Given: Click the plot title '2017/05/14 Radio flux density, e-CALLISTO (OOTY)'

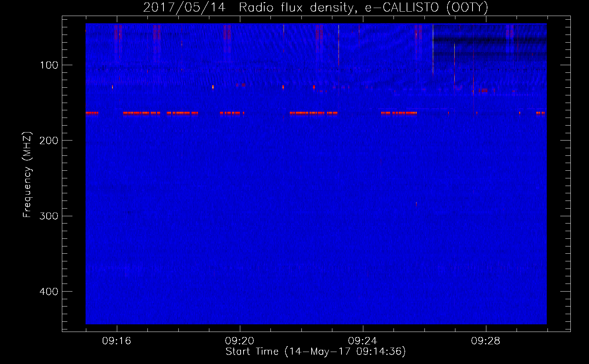Looking at the screenshot, I should pos(316,7).
